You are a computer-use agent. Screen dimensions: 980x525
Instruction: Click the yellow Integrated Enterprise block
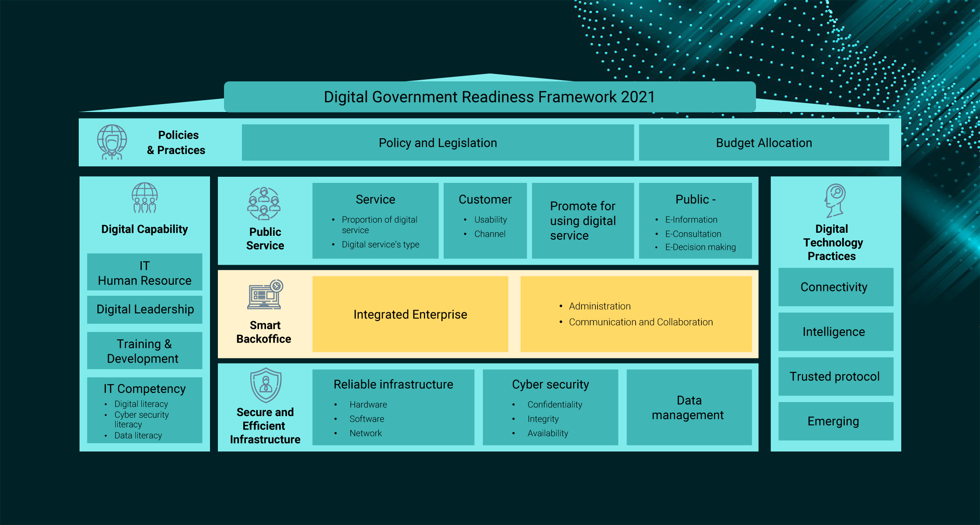pos(410,314)
